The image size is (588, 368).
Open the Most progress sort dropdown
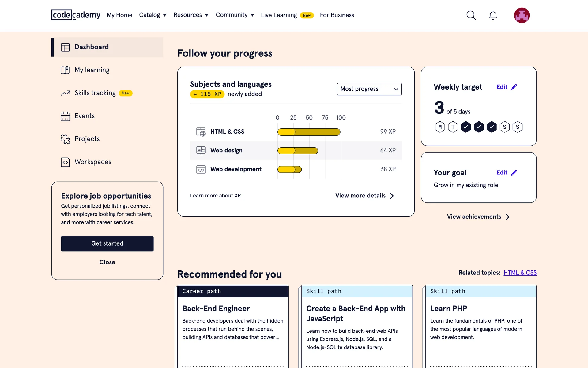pos(369,89)
